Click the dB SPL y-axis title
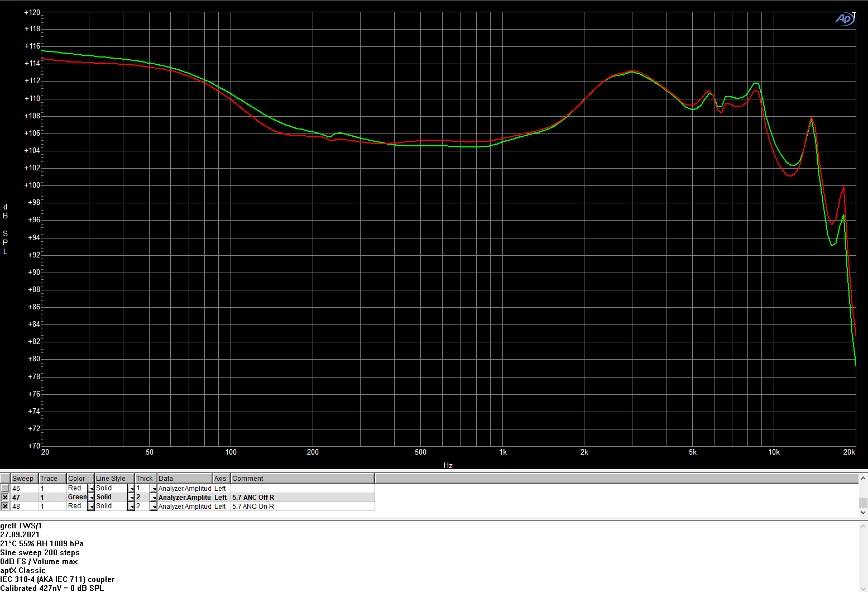The height and width of the screenshot is (592, 868). [x=6, y=229]
